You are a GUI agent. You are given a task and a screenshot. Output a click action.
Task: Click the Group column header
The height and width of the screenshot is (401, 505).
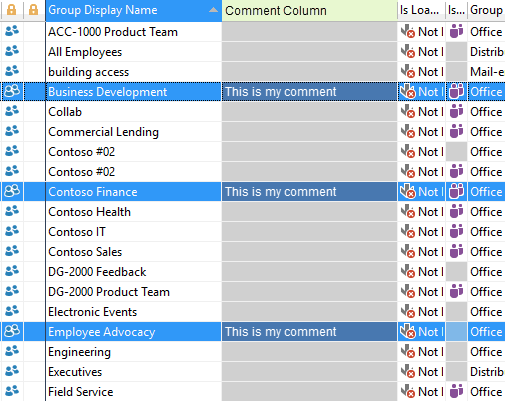pyautogui.click(x=486, y=11)
